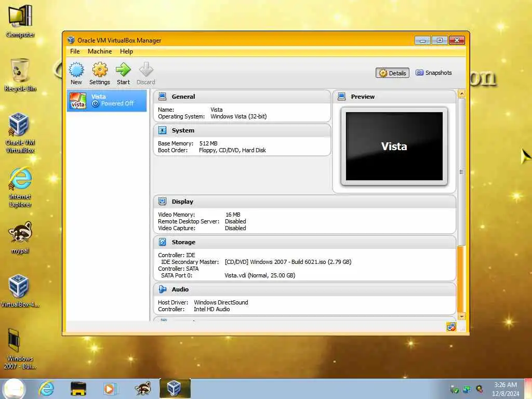Open the Machine menu
Viewport: 532px width, 399px height.
100,51
